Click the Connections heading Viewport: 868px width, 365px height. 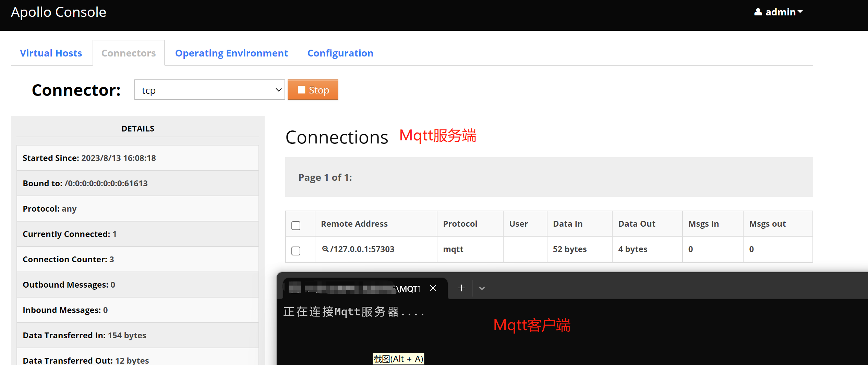pos(337,137)
